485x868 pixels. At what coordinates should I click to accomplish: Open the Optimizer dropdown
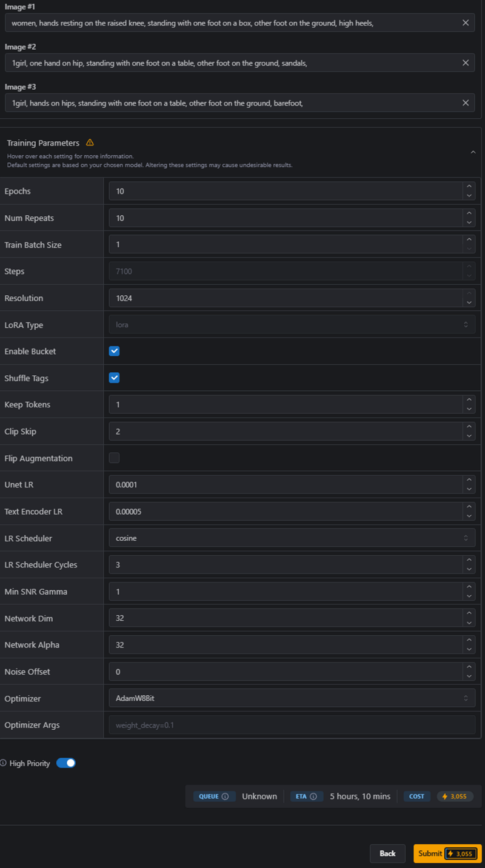pos(292,698)
